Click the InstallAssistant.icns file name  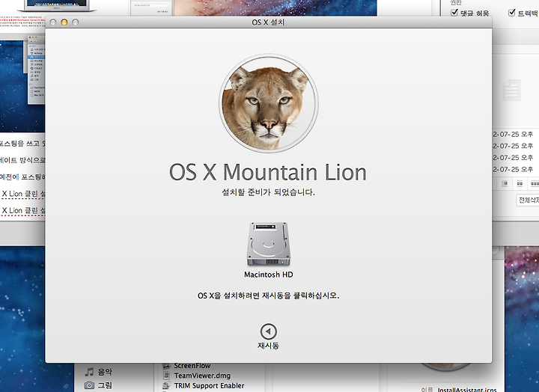tap(467, 390)
